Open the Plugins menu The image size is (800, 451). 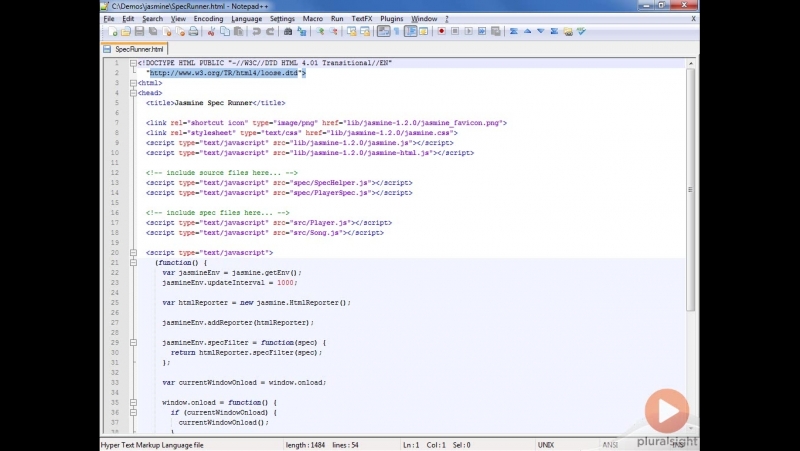(391, 19)
